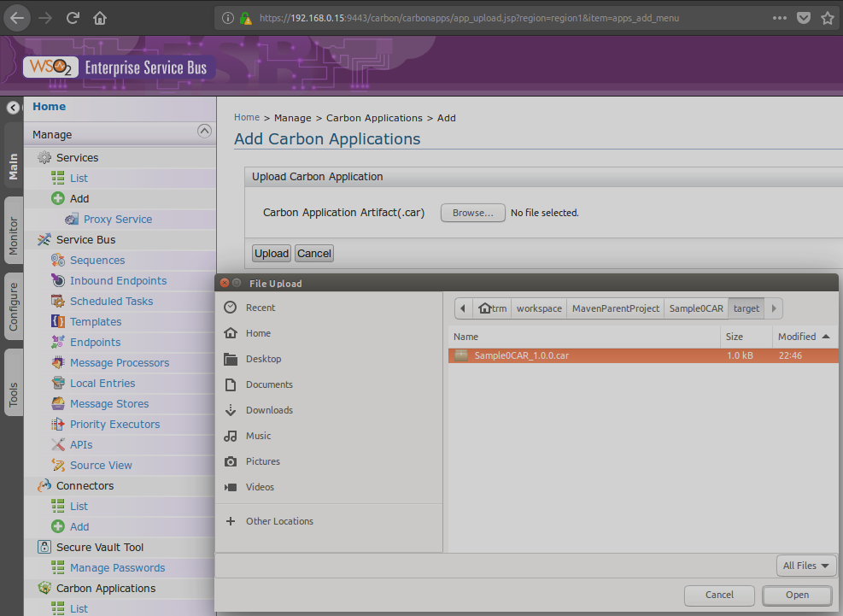
Task: Click the Upload button
Action: pyautogui.click(x=272, y=254)
